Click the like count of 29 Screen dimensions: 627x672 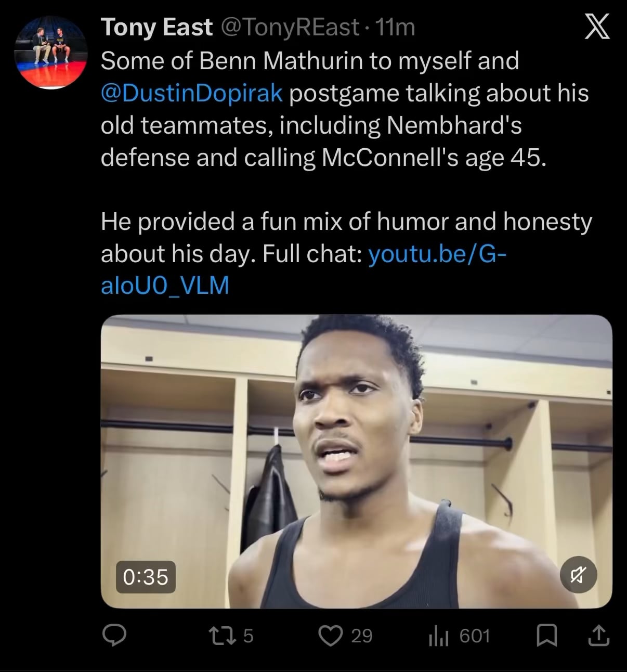pos(361,636)
